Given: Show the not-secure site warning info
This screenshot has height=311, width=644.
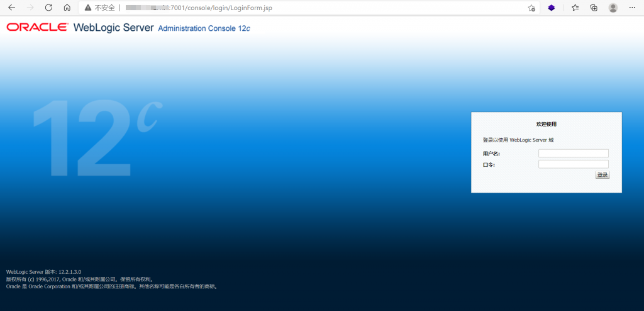Looking at the screenshot, I should pos(88,8).
